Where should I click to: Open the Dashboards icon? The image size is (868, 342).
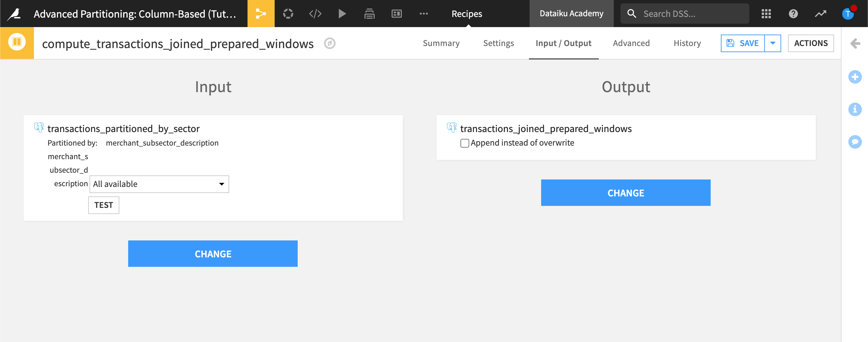(396, 14)
